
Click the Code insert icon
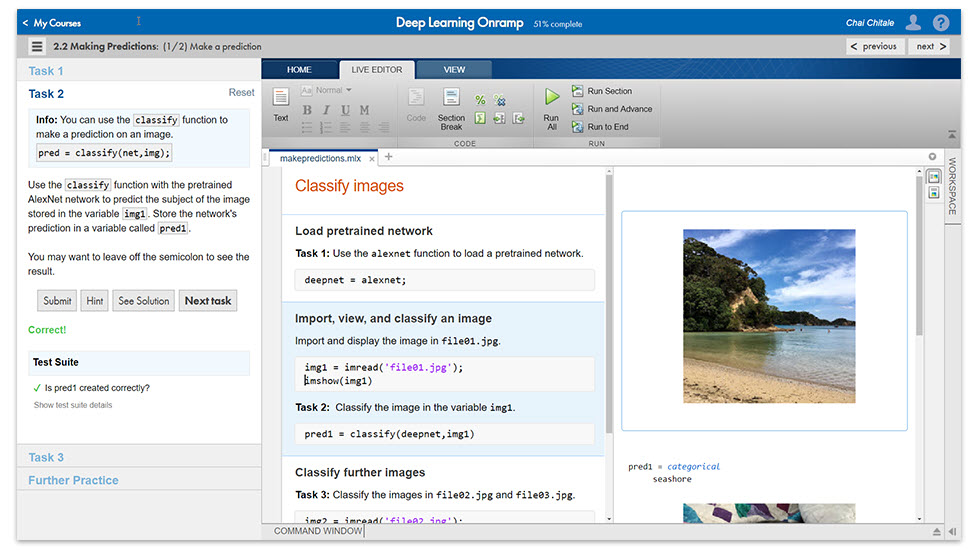pos(416,105)
